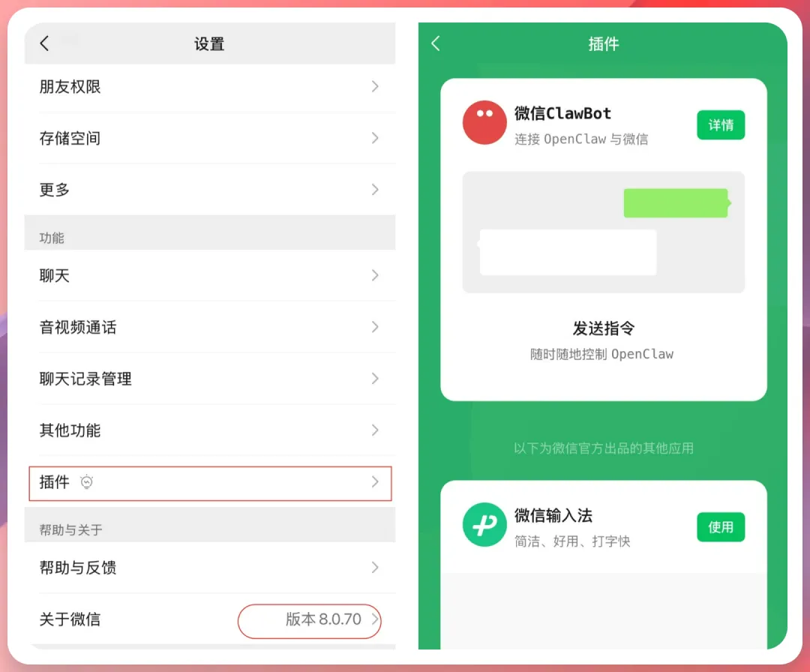
Task: Tap the WeChat Input Method logo icon
Action: (x=484, y=525)
